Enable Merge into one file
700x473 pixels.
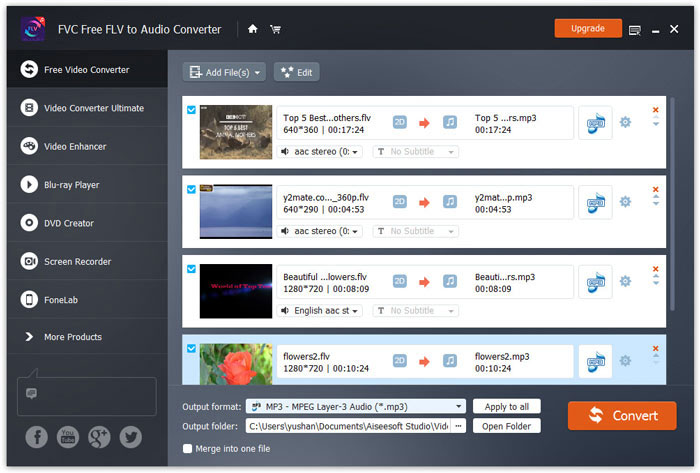click(188, 448)
